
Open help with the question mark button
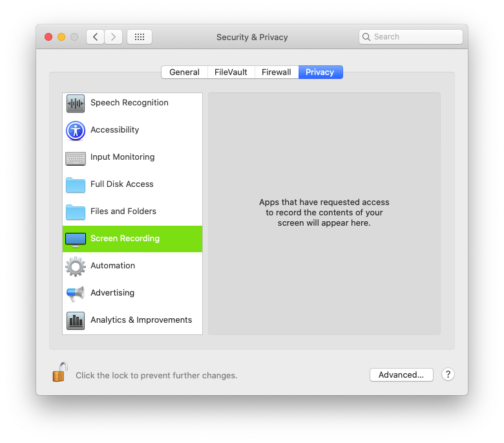tap(448, 374)
